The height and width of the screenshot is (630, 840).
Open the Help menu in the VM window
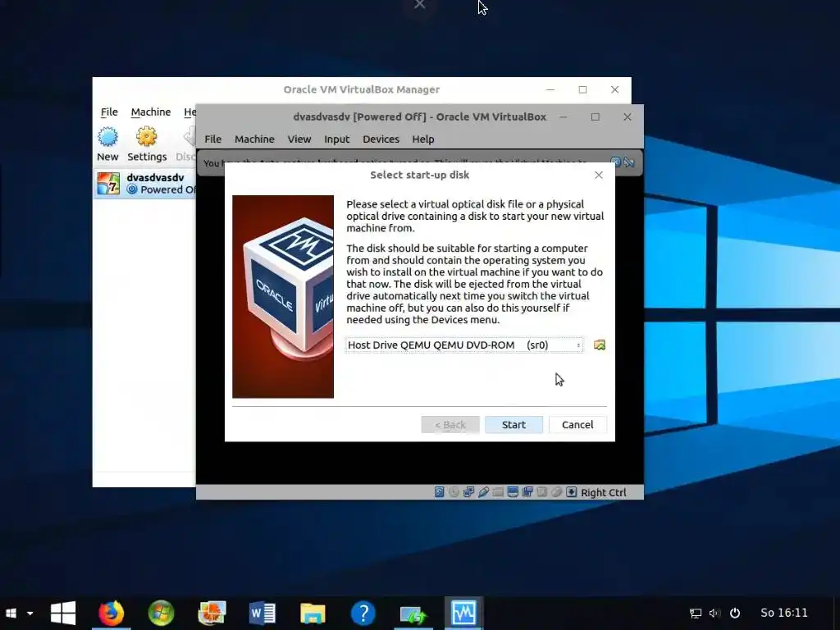423,139
